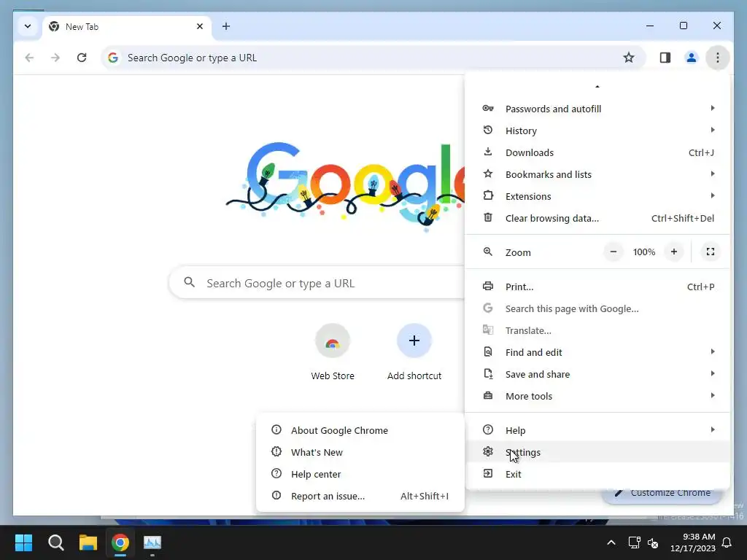Click the toolbox icon beside More tools
This screenshot has height=560, width=747.
tap(488, 396)
